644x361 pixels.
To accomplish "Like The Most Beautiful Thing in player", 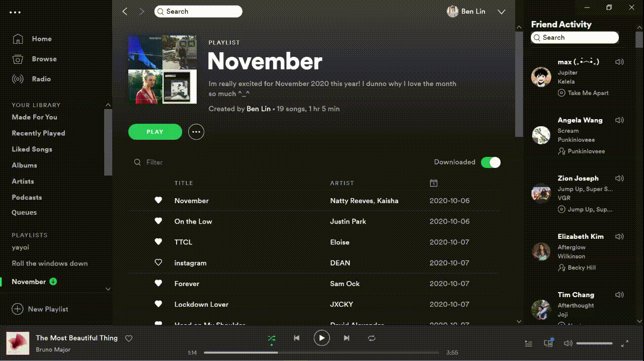I will tap(129, 339).
